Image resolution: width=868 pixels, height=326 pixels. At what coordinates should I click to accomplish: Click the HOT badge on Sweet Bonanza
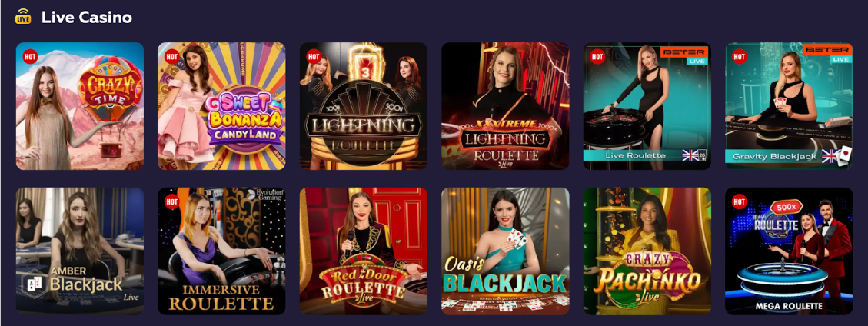pos(171,56)
